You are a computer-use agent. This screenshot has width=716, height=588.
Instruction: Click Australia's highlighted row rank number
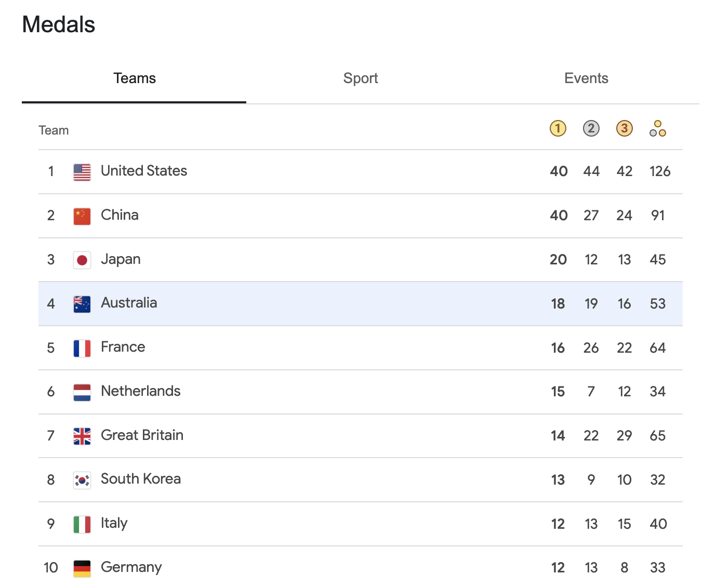coord(51,303)
